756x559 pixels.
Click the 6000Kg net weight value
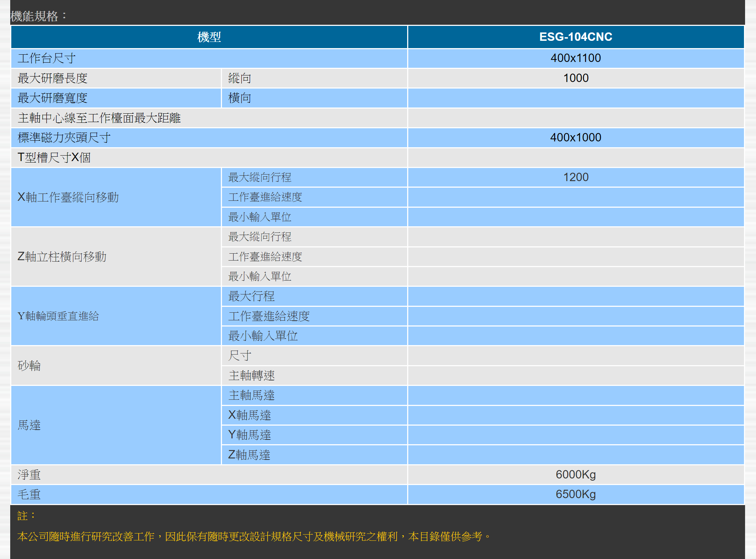(x=576, y=474)
